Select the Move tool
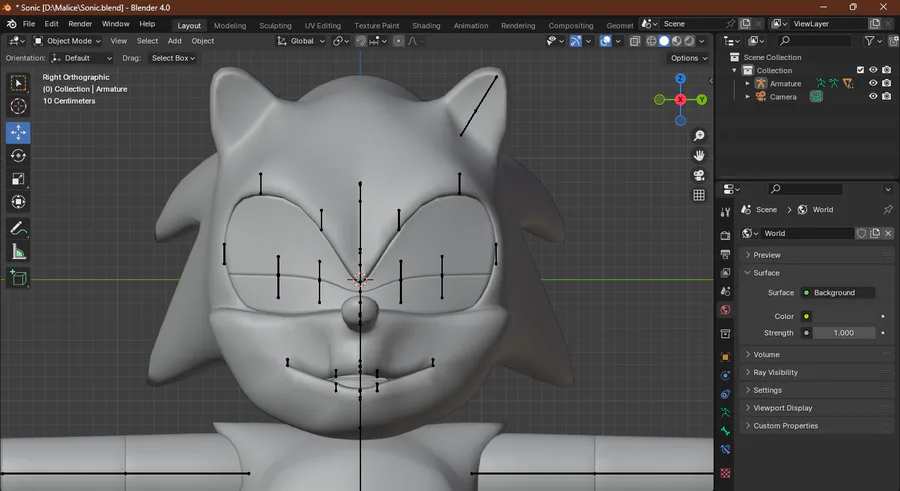This screenshot has height=491, width=900. point(18,133)
